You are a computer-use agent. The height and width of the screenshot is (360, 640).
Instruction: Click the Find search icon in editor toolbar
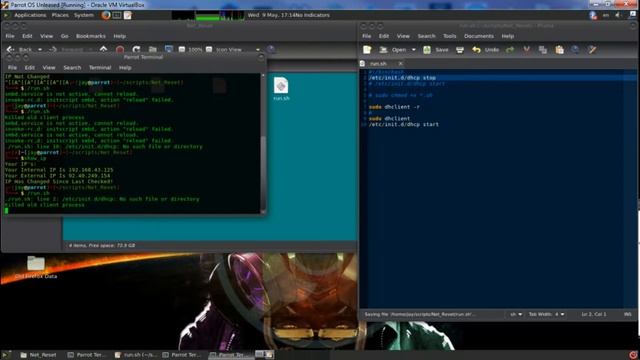click(x=575, y=50)
